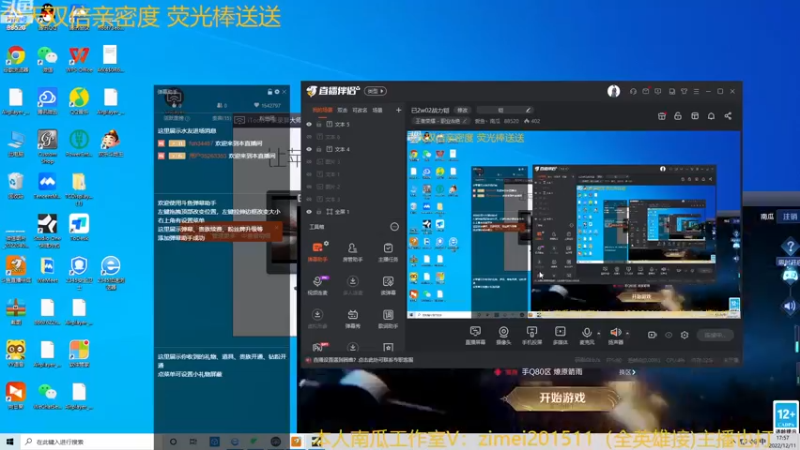Open the mode dropdown beside the 直播伴侣 logo

click(375, 91)
